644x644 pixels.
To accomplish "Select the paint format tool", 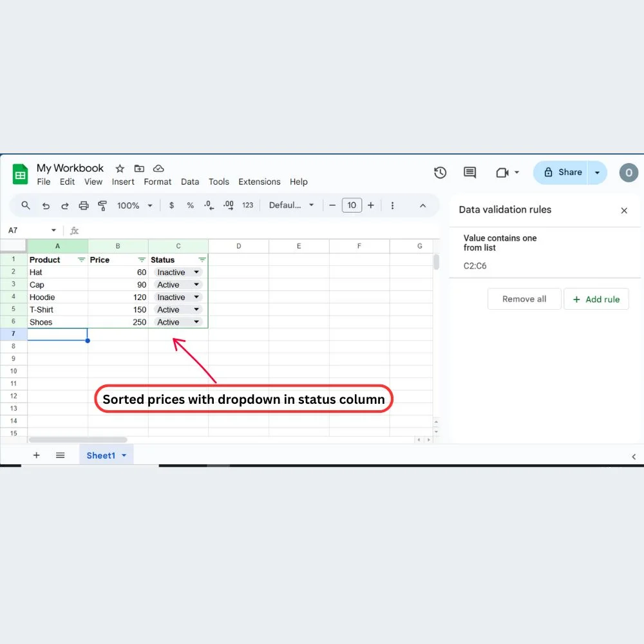I will pyautogui.click(x=102, y=205).
